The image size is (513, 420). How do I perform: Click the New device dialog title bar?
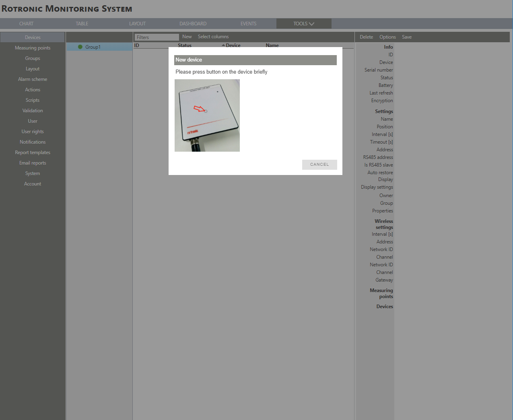(255, 60)
